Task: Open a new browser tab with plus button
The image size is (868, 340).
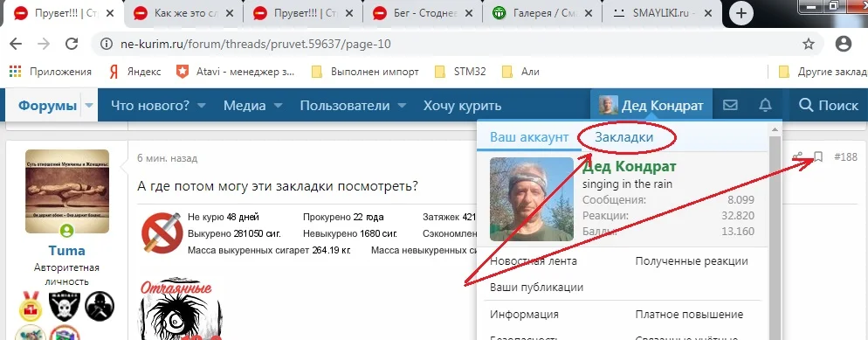Action: click(741, 14)
